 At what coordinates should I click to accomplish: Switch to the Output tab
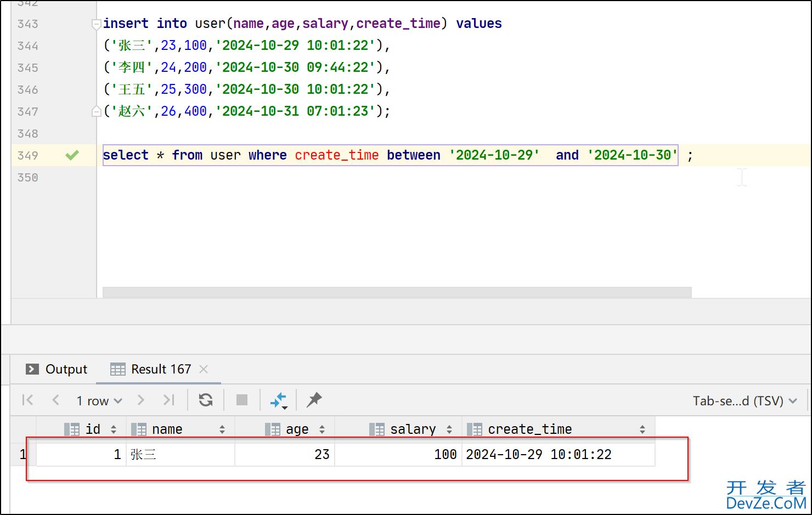57,369
